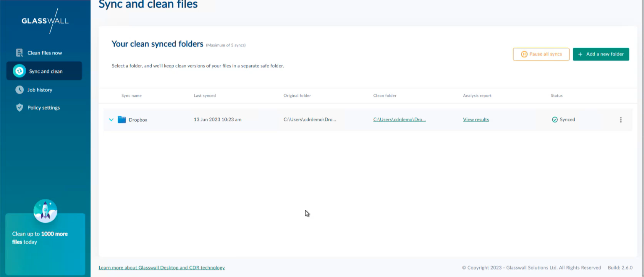Expand the Dropbox sync row chevron
644x277 pixels.
pos(111,120)
